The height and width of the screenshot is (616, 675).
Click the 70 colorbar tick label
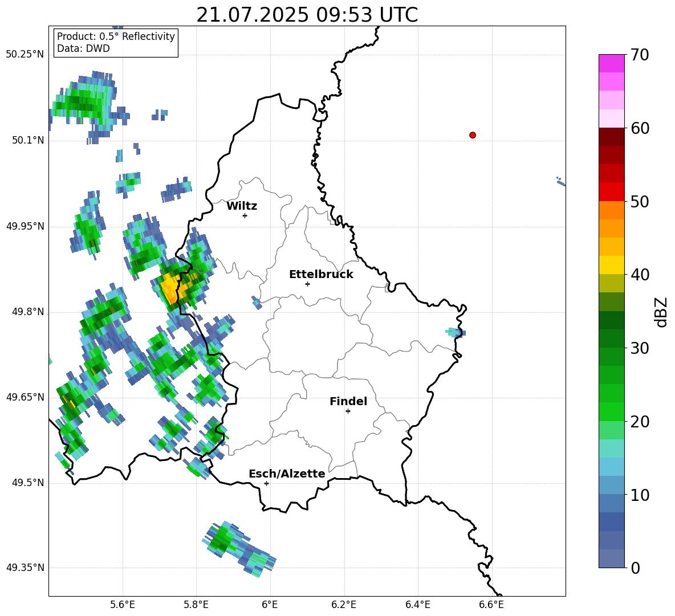point(640,55)
